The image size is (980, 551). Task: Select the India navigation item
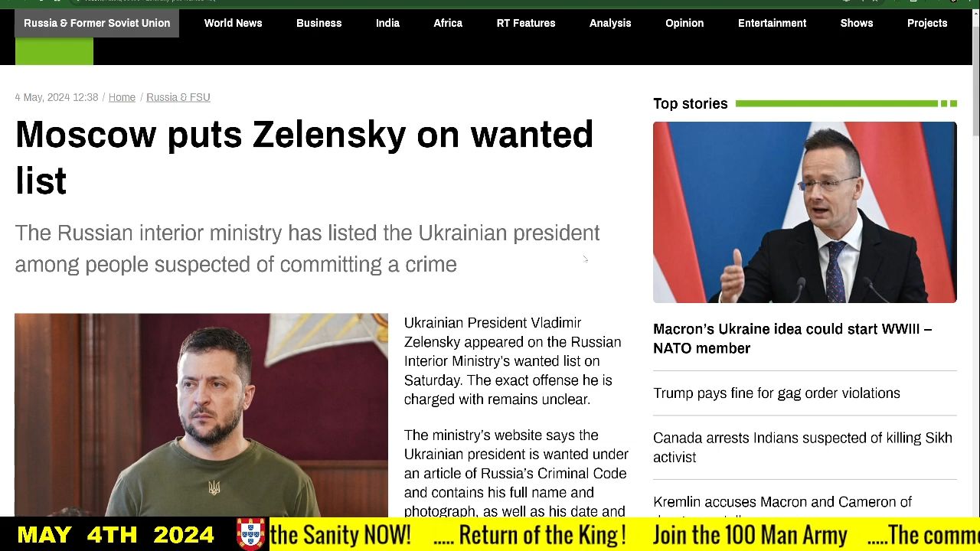pos(387,23)
